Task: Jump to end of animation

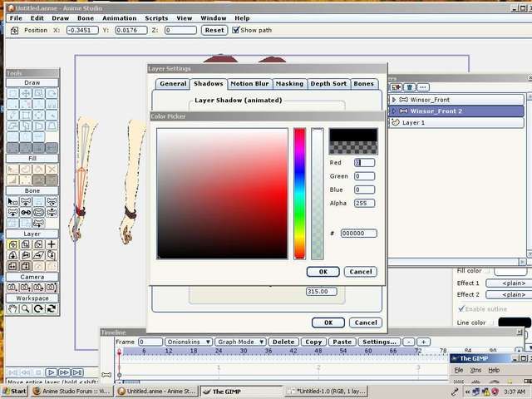Action: [x=77, y=372]
